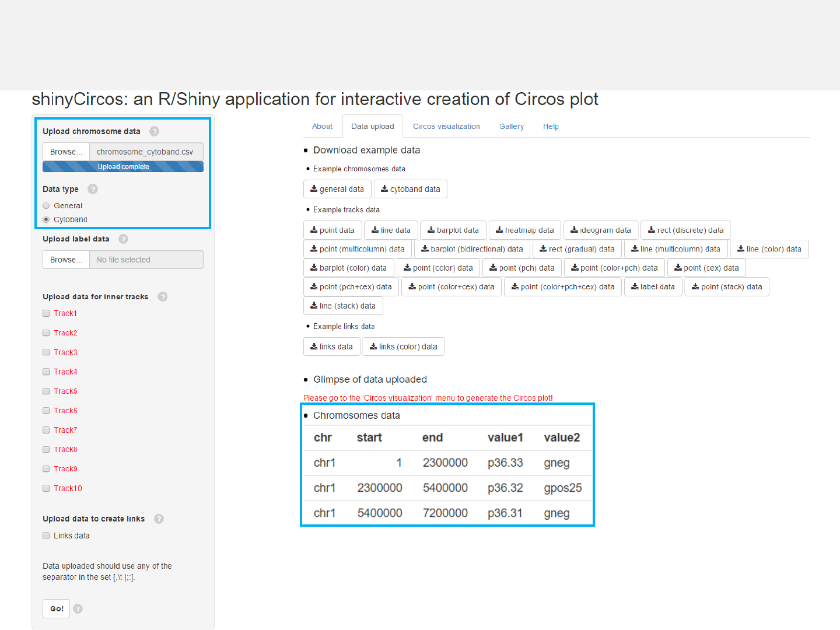Screen dimensions: 840x630
Task: Download line (color) data example
Action: (x=769, y=249)
